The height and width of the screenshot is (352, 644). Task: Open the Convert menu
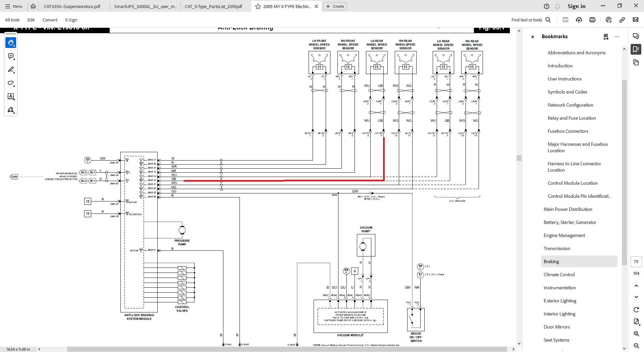pyautogui.click(x=50, y=20)
